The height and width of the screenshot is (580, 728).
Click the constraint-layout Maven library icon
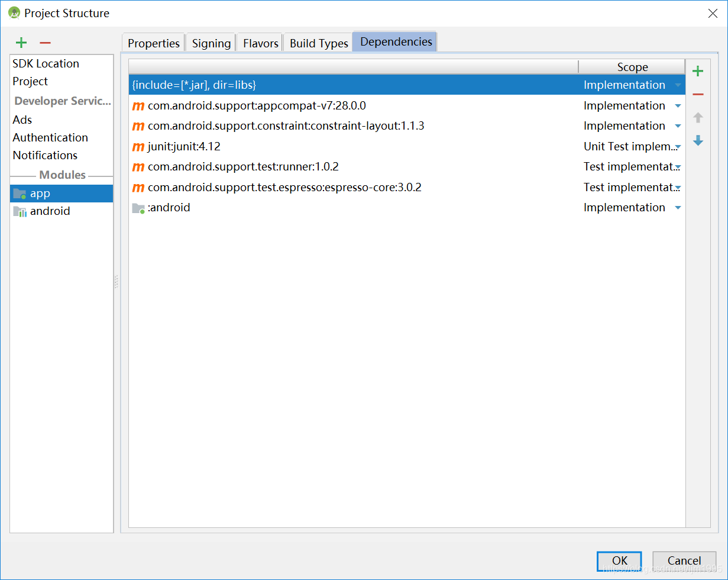138,126
